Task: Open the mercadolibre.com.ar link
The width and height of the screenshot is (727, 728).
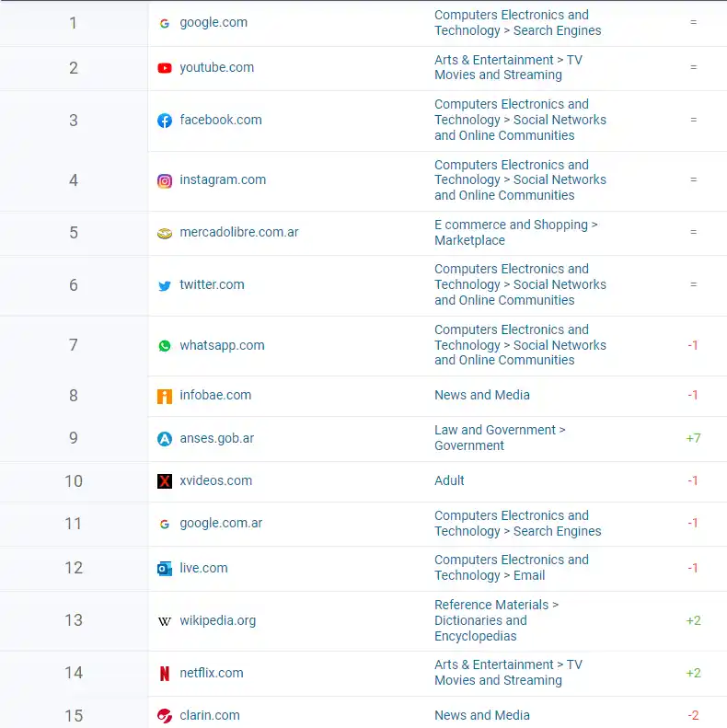Action: (239, 233)
